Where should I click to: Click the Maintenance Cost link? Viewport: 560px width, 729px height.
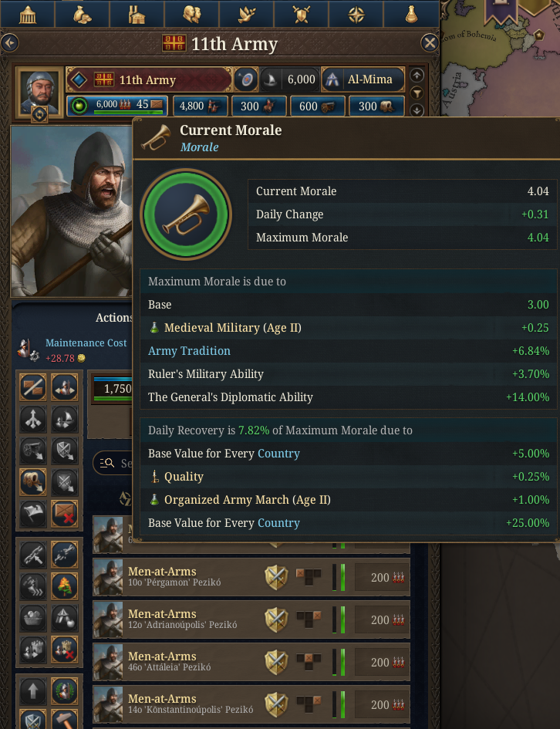click(x=86, y=343)
